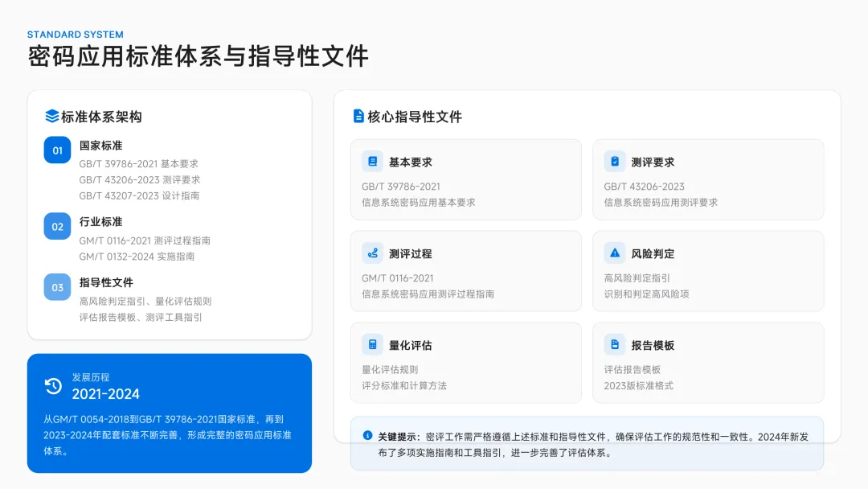Click the 报告模板 card title

point(653,346)
